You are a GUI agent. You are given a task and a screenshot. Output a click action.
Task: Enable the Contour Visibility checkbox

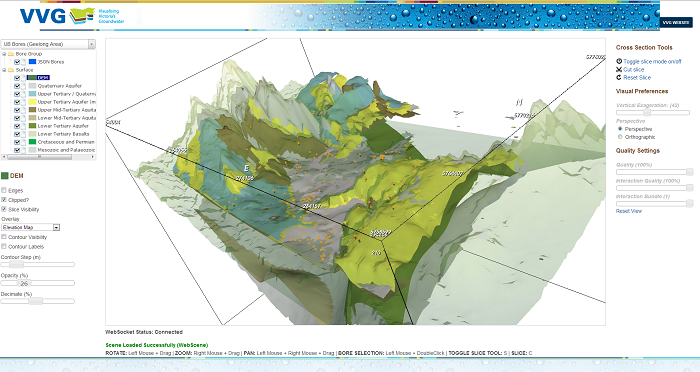point(4,237)
